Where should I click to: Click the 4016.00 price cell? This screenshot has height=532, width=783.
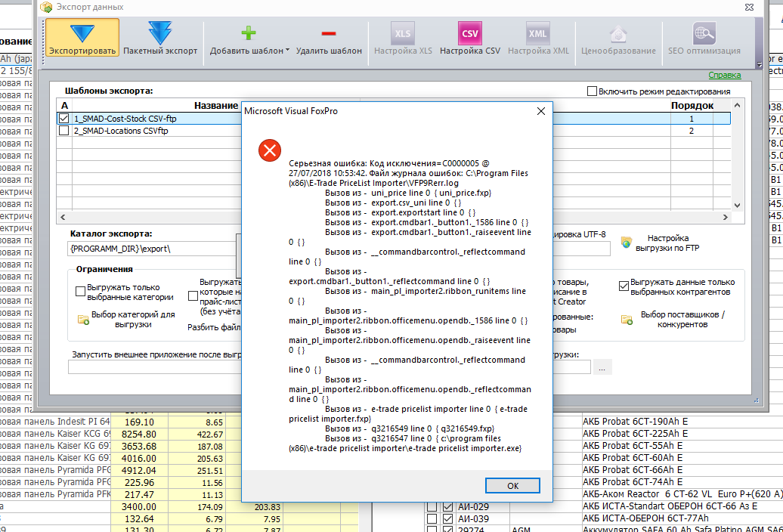click(x=139, y=458)
